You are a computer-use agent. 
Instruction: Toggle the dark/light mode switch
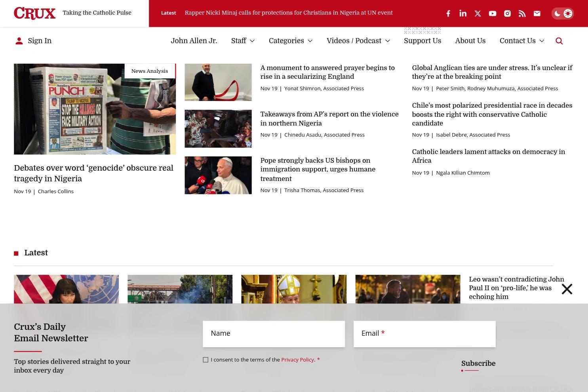point(563,13)
